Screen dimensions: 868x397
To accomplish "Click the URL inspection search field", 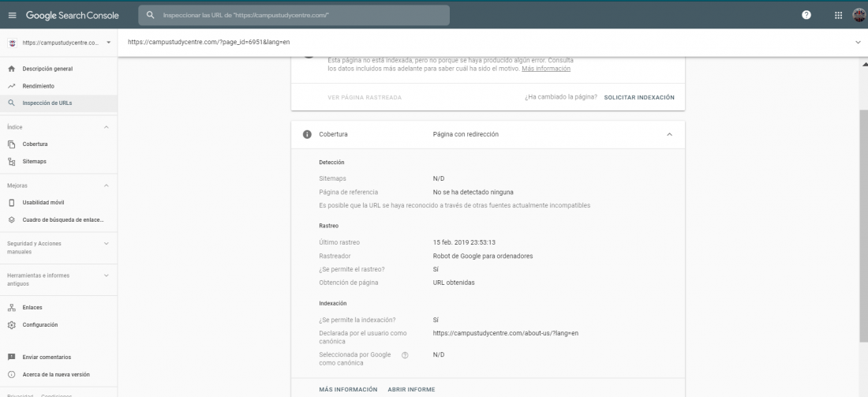I will coord(294,16).
